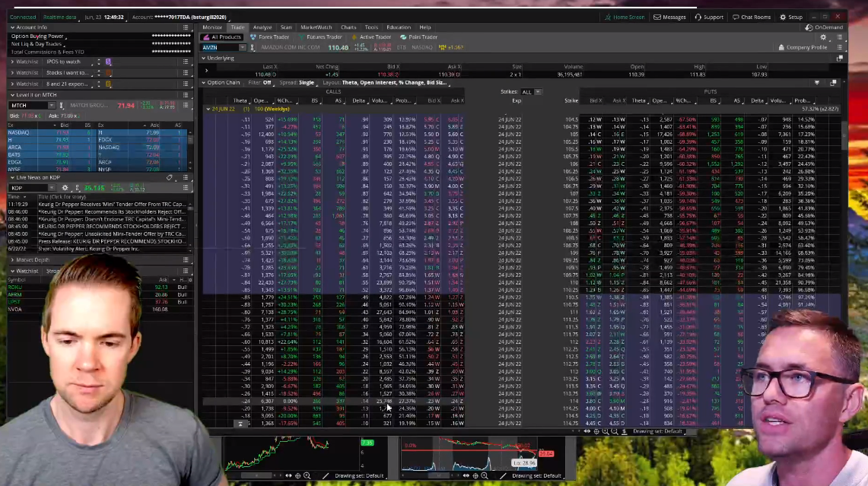This screenshot has width=868, height=486.
Task: Open Company Profile
Action: 803,48
